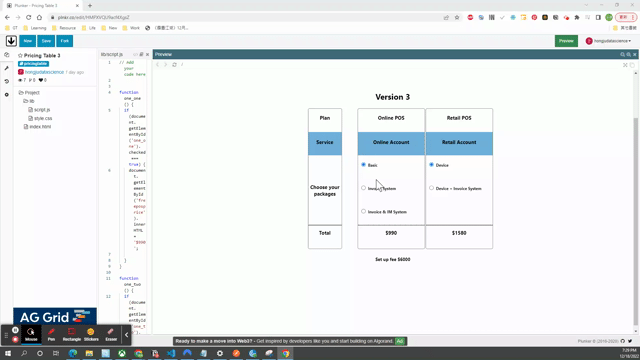The image size is (640, 360).
Task: Go forward in the preview pane
Action: tap(166, 64)
